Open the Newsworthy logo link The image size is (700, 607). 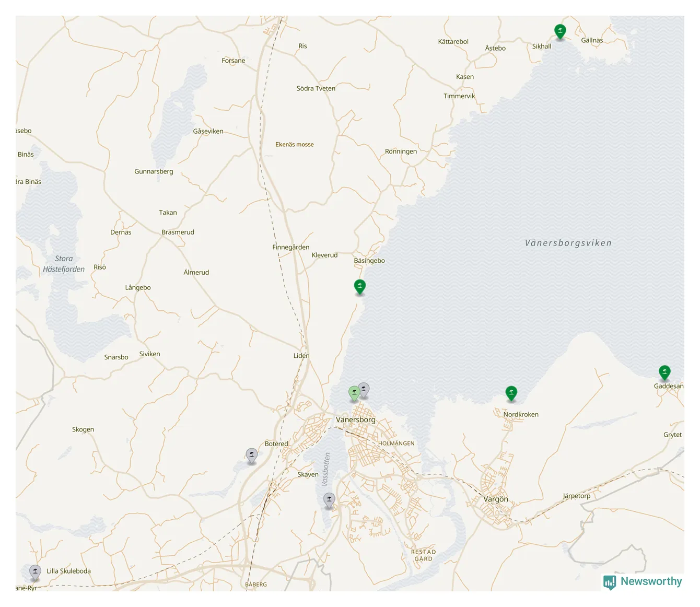tap(643, 582)
